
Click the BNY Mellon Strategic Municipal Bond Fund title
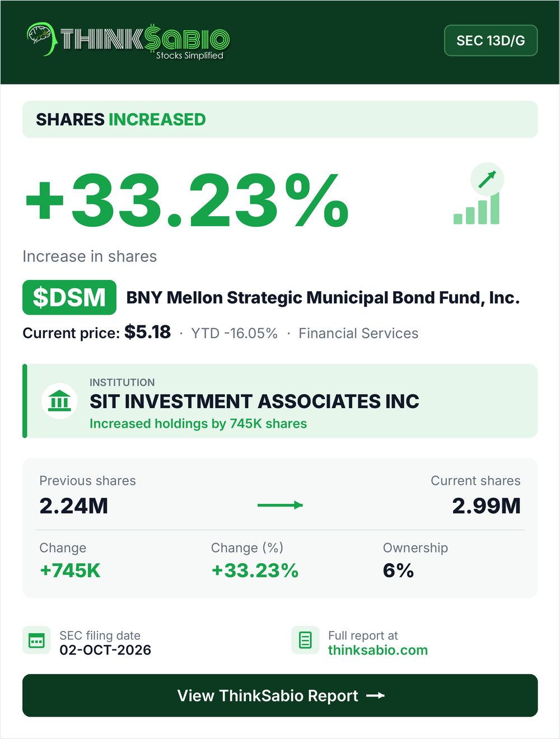pos(323,298)
